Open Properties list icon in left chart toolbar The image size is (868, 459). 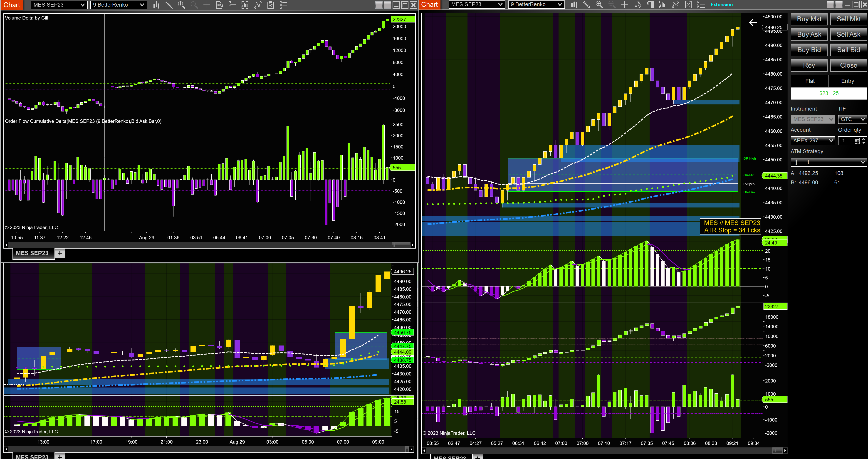(x=283, y=5)
